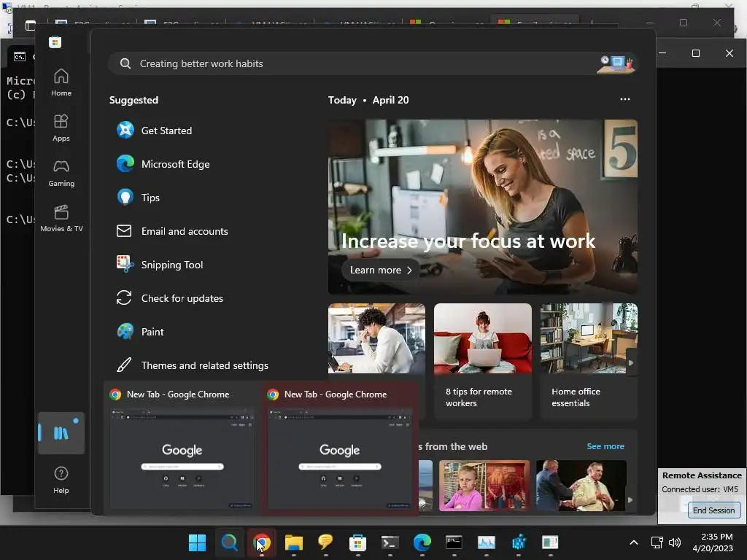Open volume control in system tray

pyautogui.click(x=675, y=542)
